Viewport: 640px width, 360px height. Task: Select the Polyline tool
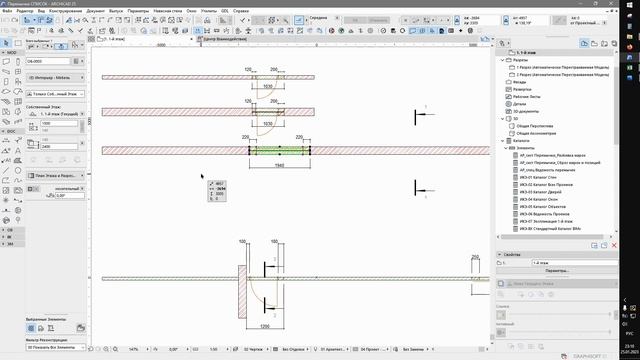coord(6,180)
